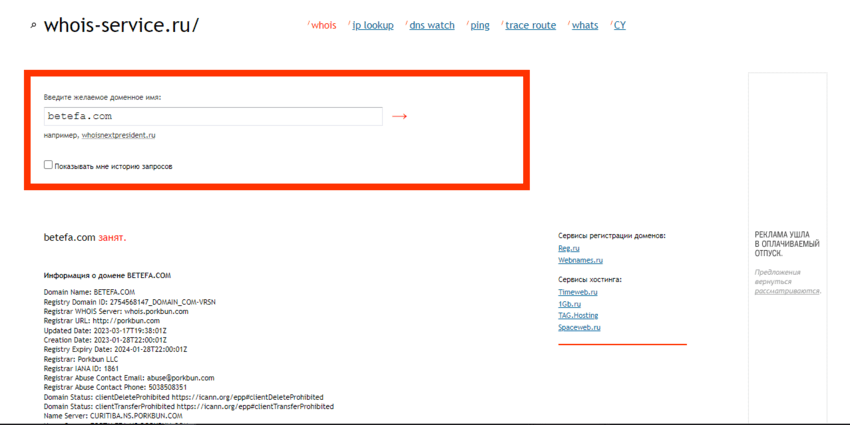Open the ip lookup tab

(372, 26)
